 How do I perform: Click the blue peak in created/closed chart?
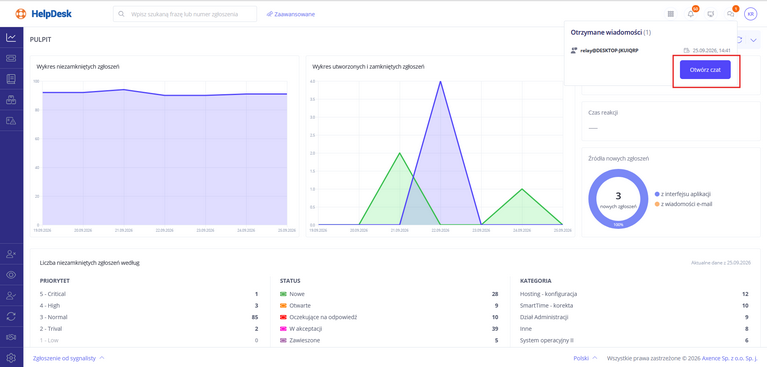coord(441,82)
